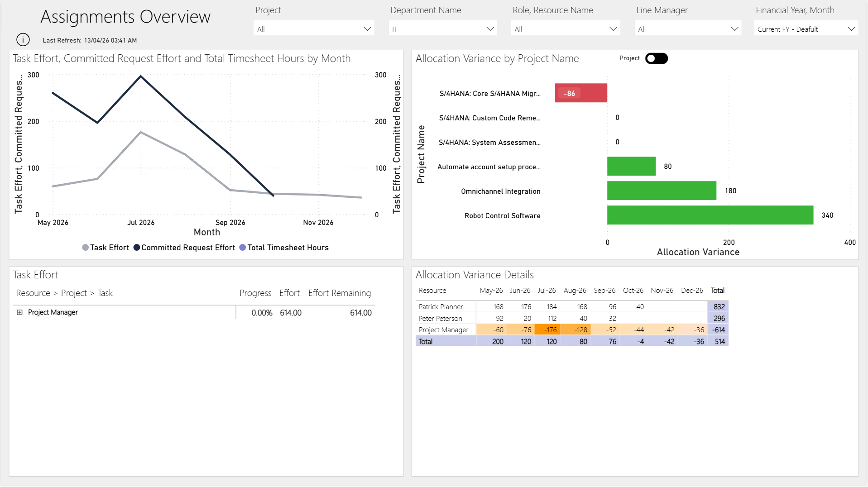Select the Robot Control Software green bar
Viewport: 868px width, 487px height.
point(710,215)
